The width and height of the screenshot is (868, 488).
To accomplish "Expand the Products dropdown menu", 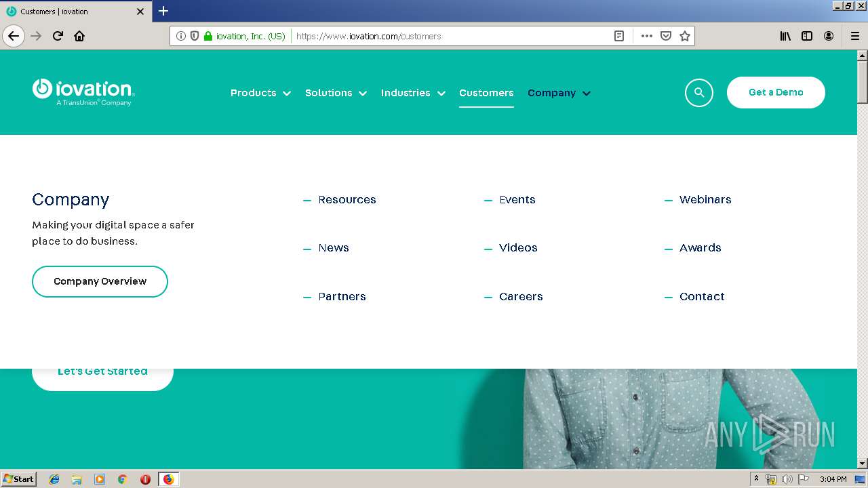I will 260,93.
